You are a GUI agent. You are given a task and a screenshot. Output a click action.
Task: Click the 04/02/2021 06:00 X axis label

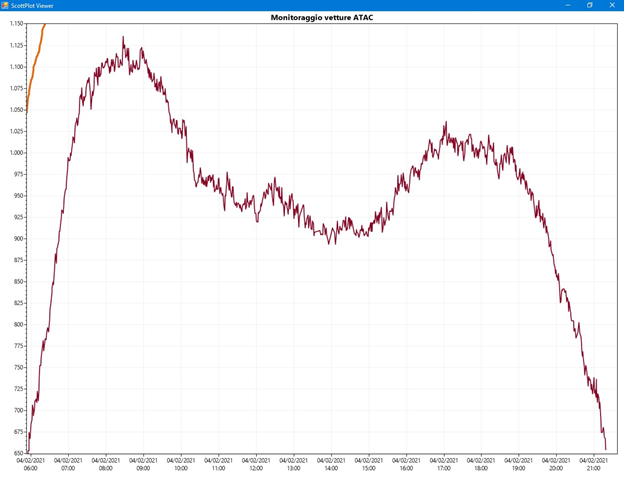tap(30, 464)
